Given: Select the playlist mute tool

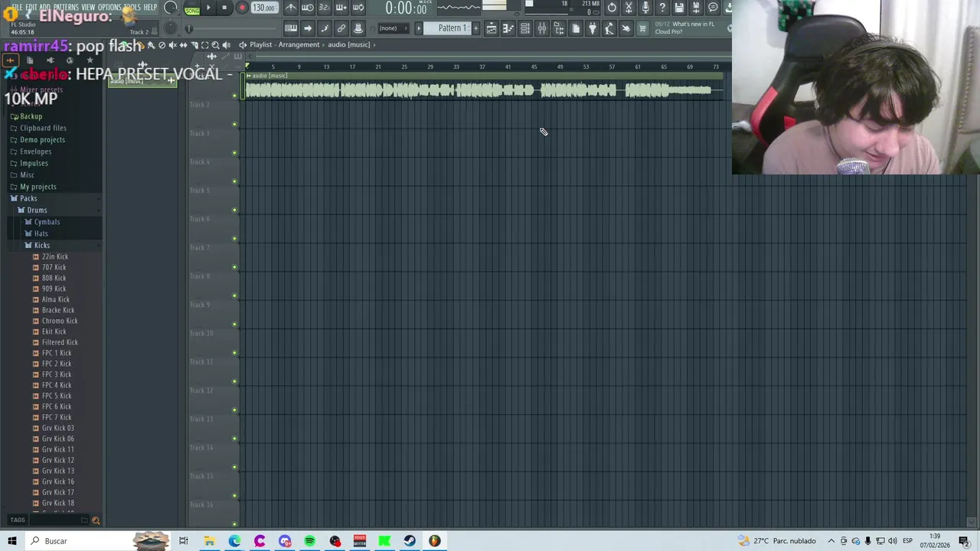Looking at the screenshot, I should coord(172,45).
